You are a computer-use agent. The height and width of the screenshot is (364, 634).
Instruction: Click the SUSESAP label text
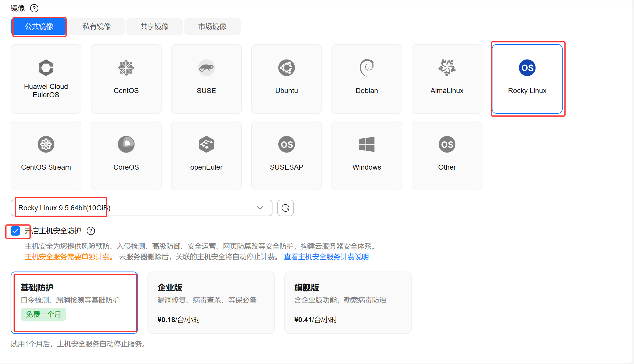pyautogui.click(x=287, y=167)
